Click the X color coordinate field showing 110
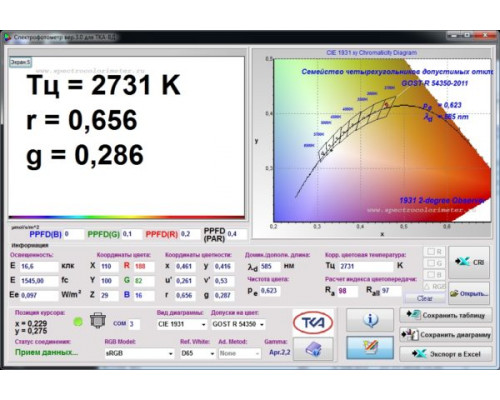The image size is (500, 400). (109, 266)
